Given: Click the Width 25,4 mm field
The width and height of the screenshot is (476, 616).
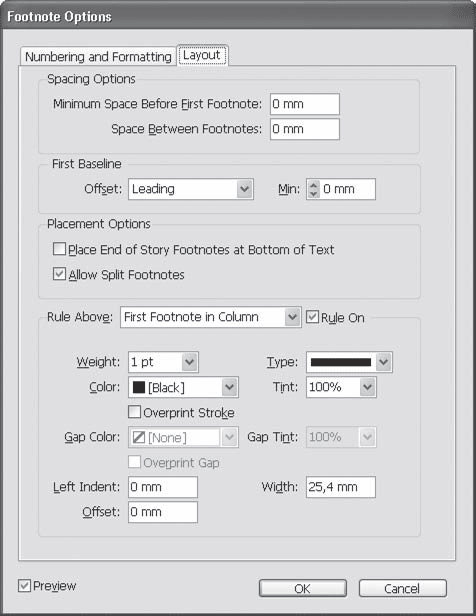Looking at the screenshot, I should click(341, 487).
